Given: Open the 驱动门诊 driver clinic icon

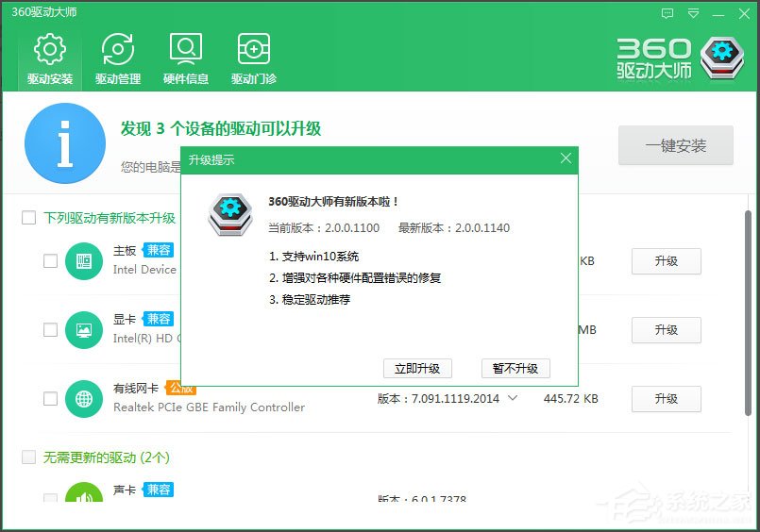Looking at the screenshot, I should pyautogui.click(x=253, y=58).
